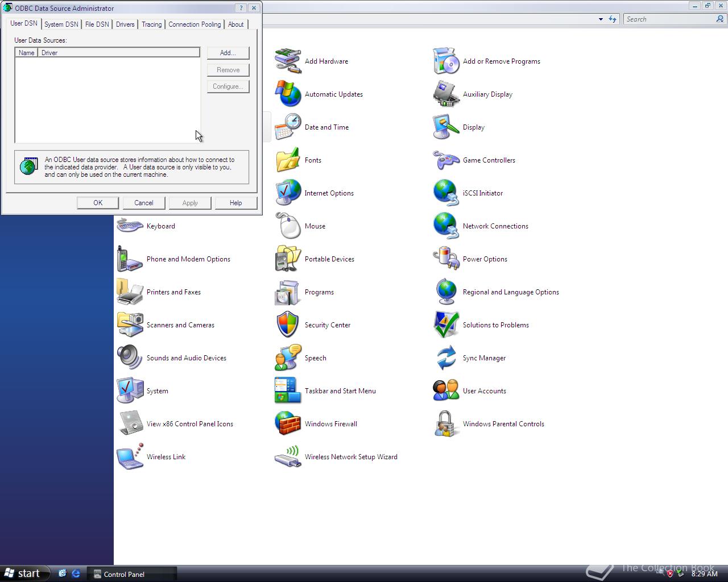
Task: Switch to the Tracing tab
Action: click(151, 24)
